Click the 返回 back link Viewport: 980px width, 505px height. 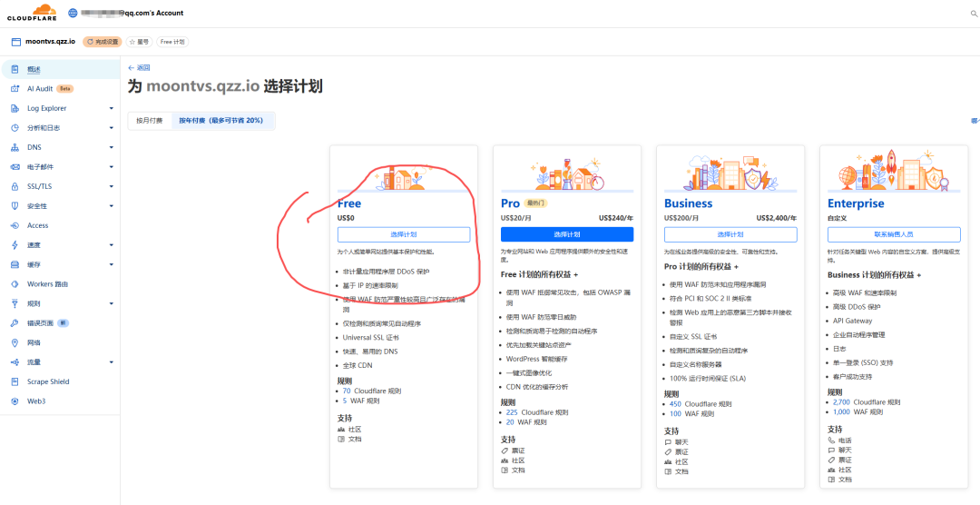[x=139, y=67]
